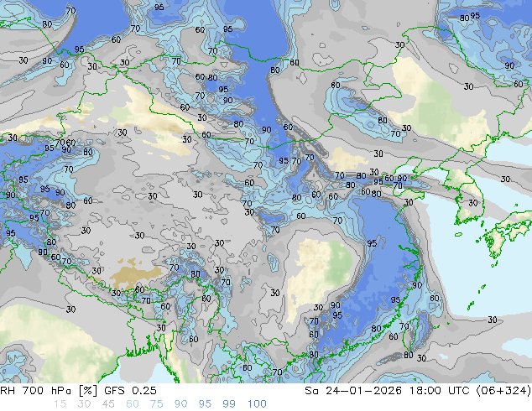Click legend value 60 in the bottom scale
This screenshot has width=532, height=411.
133,404
